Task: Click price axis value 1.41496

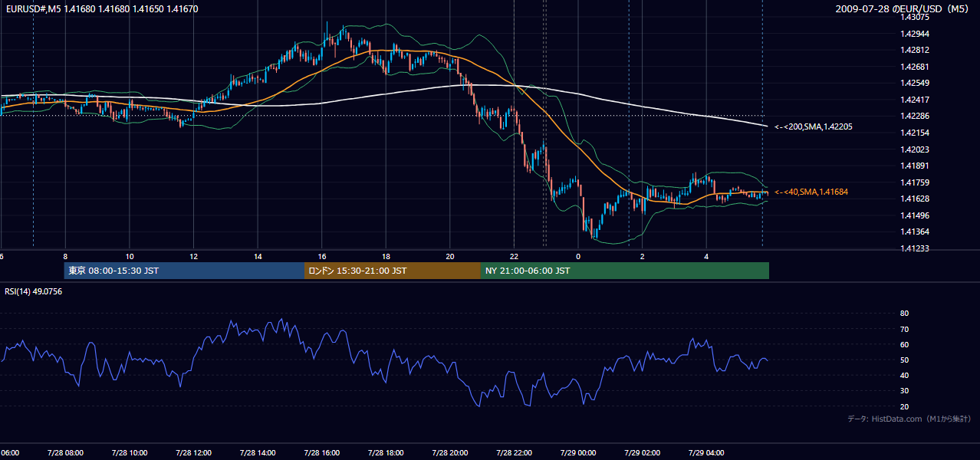Action: tap(914, 215)
